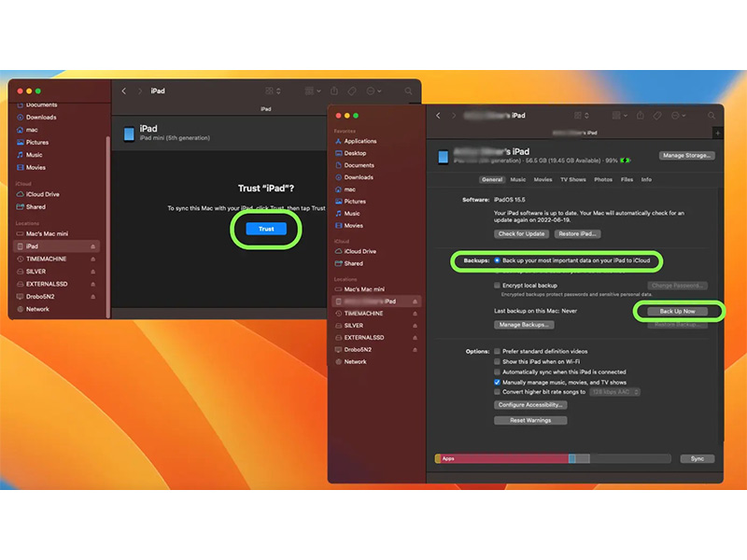The height and width of the screenshot is (560, 747).
Task: Enable Encrypt local backup checkbox
Action: [497, 286]
